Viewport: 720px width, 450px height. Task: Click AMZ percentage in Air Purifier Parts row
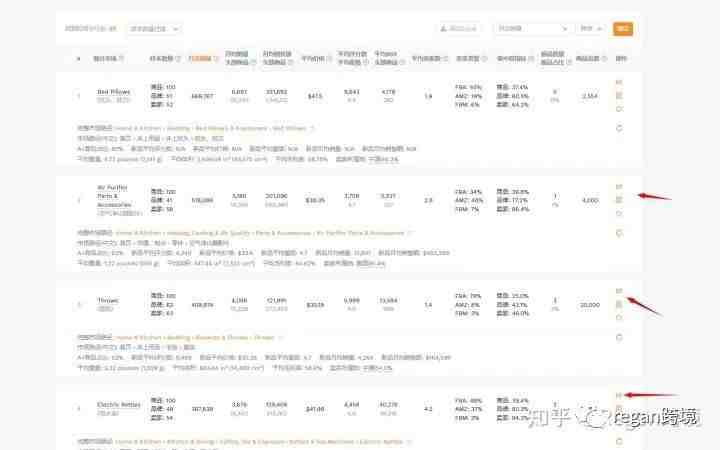pyautogui.click(x=468, y=200)
